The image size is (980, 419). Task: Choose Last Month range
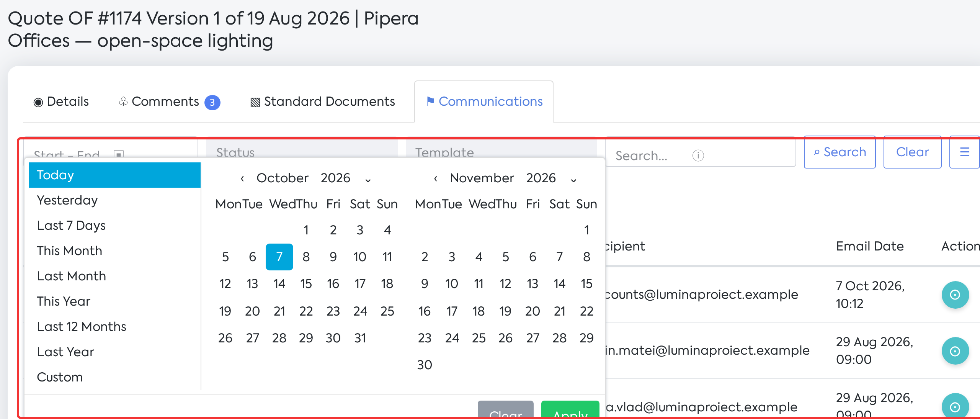[x=115, y=276]
